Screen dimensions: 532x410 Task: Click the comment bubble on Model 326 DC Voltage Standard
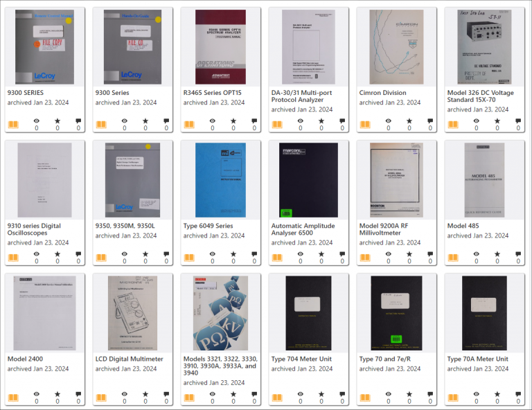(x=518, y=121)
